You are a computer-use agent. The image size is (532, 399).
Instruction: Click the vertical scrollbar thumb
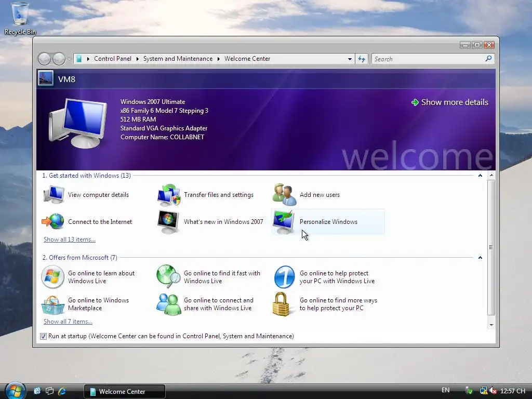(491, 247)
